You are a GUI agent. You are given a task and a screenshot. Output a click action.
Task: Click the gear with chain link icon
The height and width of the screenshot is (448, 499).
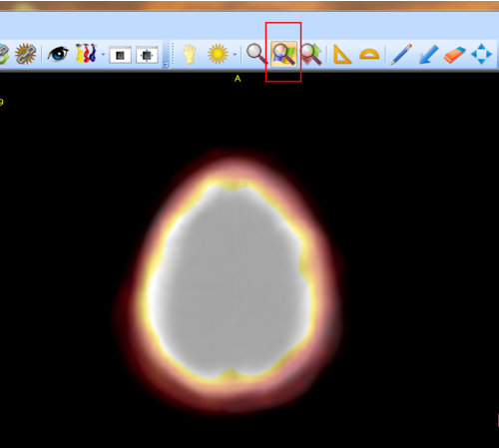click(26, 54)
